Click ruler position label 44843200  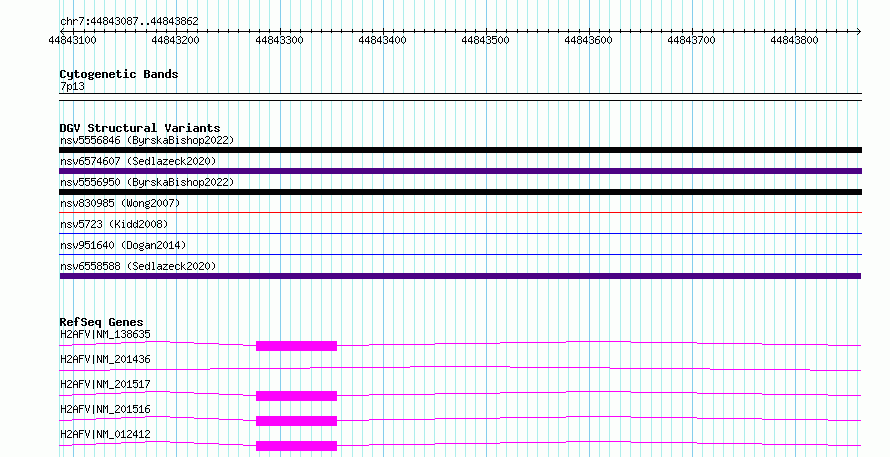(x=176, y=40)
